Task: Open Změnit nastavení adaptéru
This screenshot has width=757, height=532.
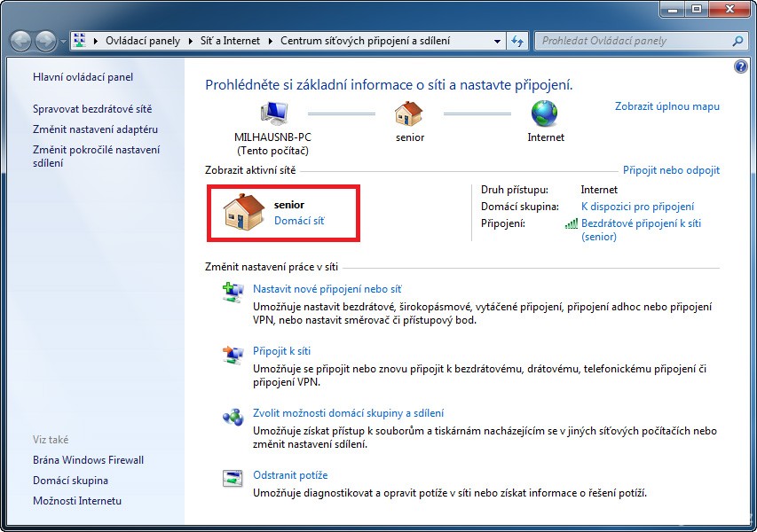Action: [95, 129]
